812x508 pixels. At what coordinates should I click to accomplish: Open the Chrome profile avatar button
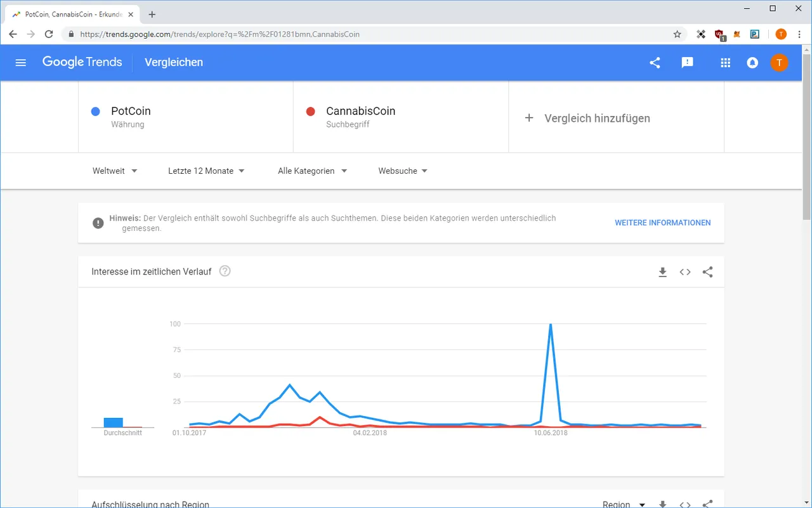pyautogui.click(x=781, y=34)
